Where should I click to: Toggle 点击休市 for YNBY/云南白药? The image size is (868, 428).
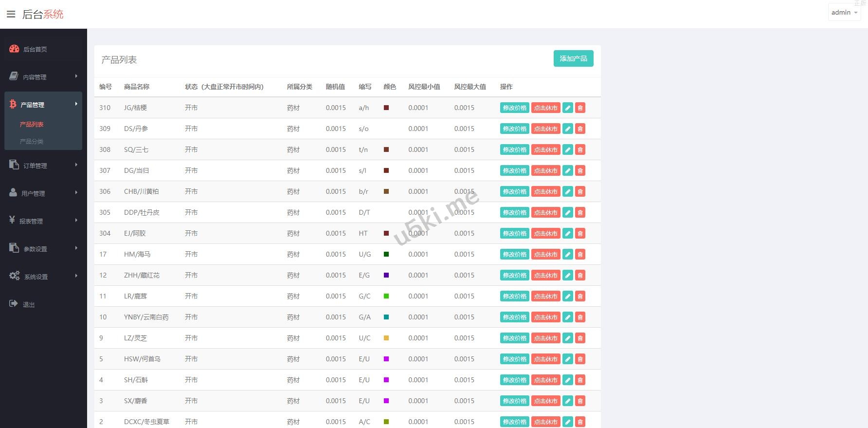click(545, 317)
